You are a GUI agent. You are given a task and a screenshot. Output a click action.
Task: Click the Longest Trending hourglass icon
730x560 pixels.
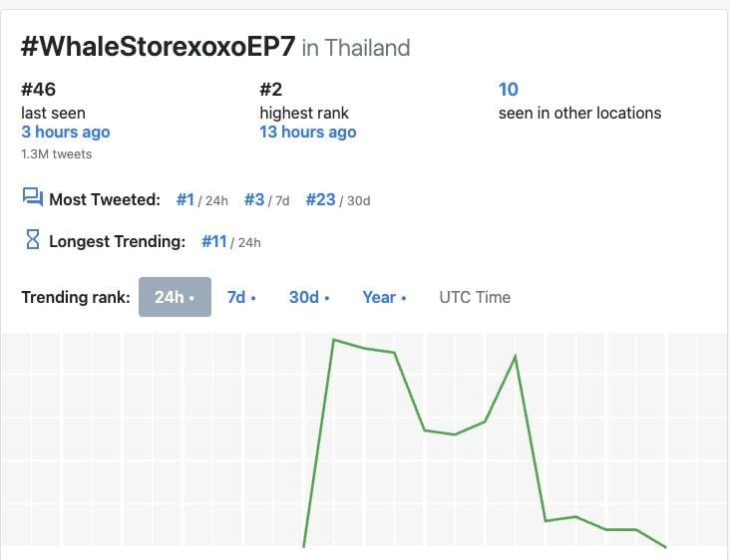click(x=33, y=239)
